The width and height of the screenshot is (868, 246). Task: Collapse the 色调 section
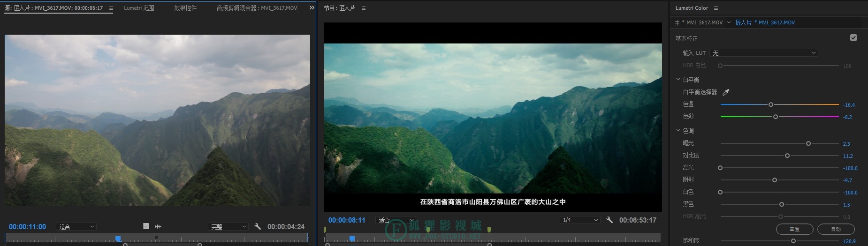[678, 131]
